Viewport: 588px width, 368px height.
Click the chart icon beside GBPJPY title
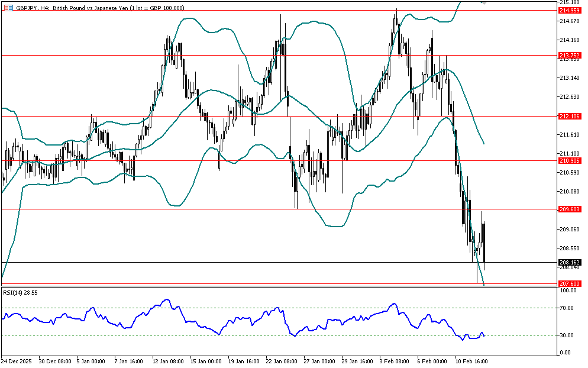(8, 8)
